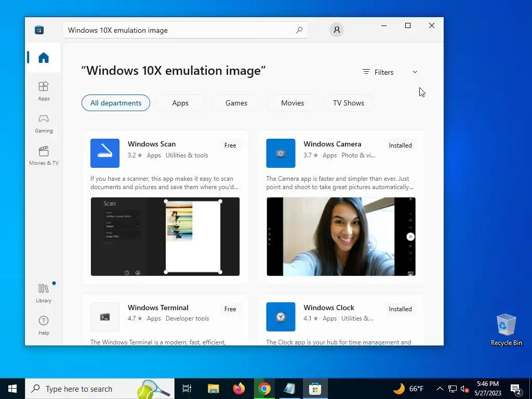
Task: Open the Gaming section in sidebar
Action: pos(44,124)
